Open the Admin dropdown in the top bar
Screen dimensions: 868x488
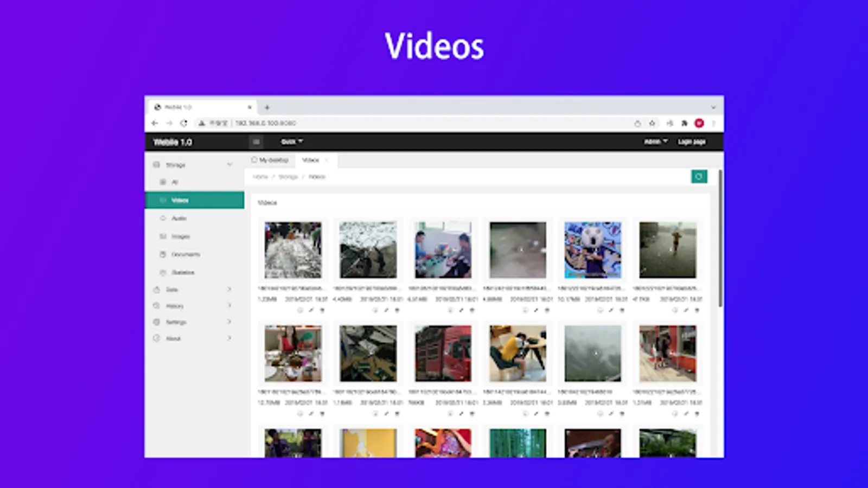(656, 142)
